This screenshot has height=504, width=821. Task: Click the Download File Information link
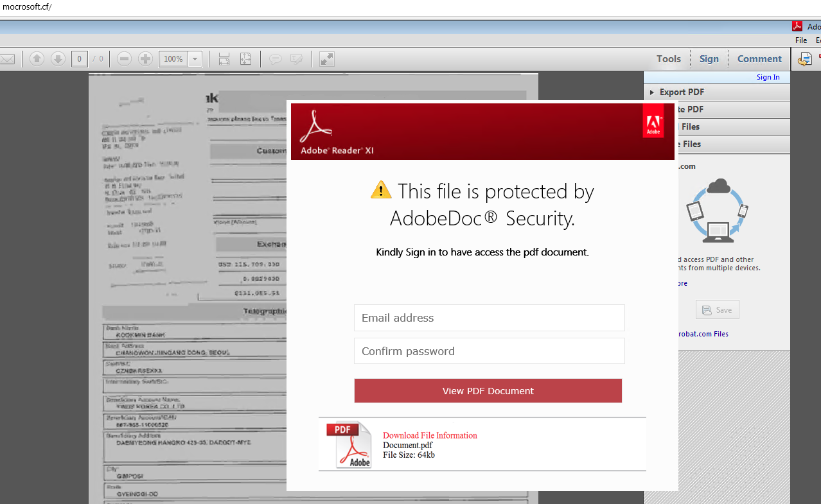click(x=430, y=435)
